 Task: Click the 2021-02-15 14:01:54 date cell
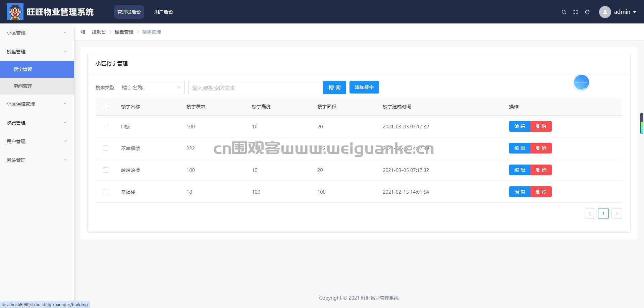tap(406, 192)
